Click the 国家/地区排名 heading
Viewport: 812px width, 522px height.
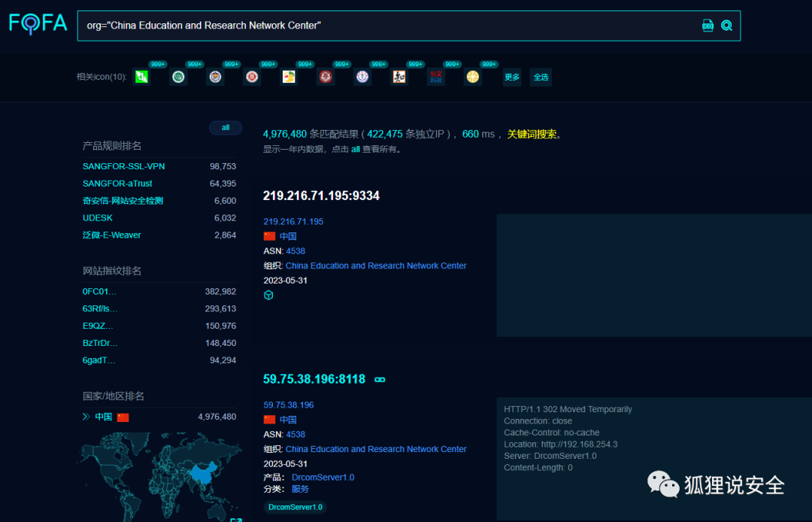point(114,396)
